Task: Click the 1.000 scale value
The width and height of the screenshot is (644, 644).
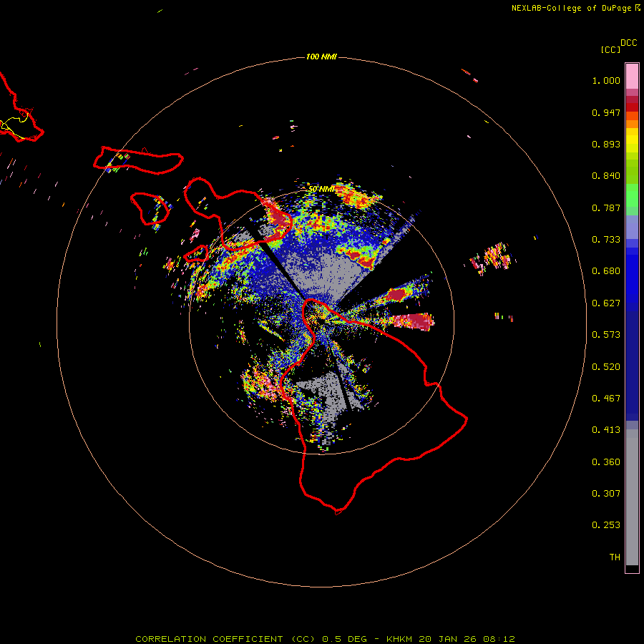Action: point(606,80)
